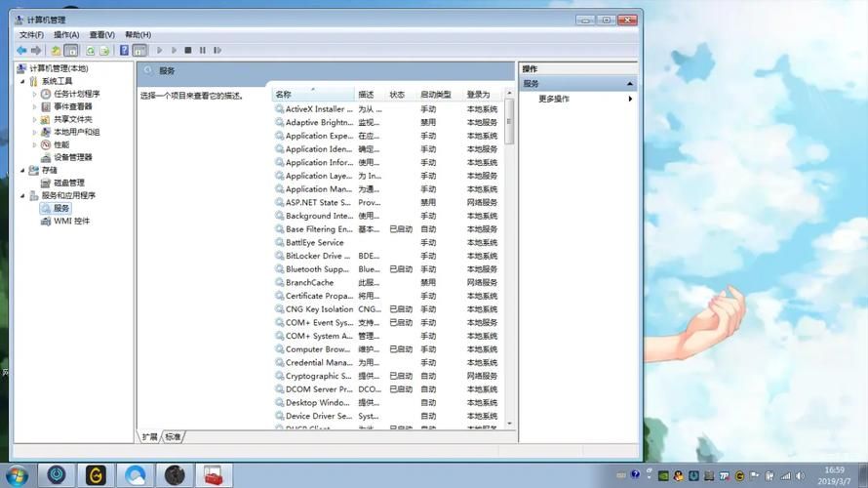Click the volume speaker tray icon
868x488 pixels.
click(801, 476)
